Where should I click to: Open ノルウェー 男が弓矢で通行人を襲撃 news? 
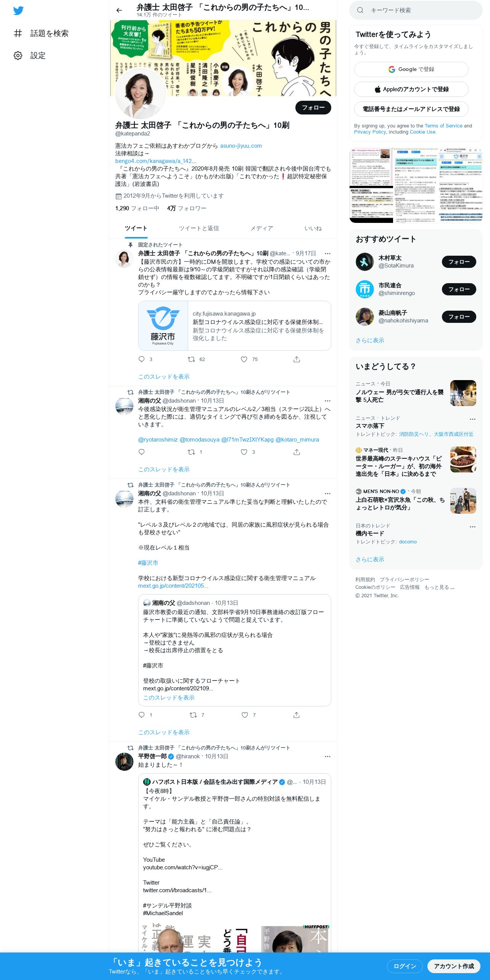(416, 392)
